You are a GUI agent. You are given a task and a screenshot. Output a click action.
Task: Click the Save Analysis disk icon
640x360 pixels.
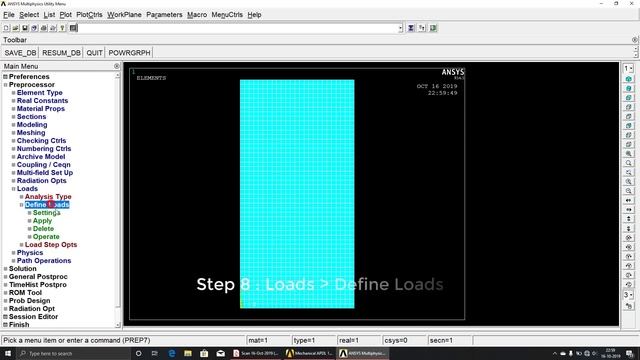click(25, 28)
